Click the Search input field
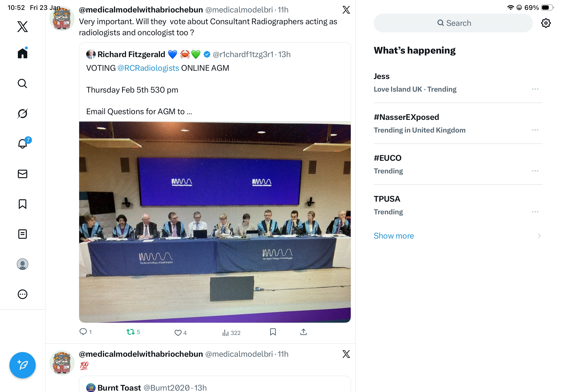Image resolution: width=561 pixels, height=392 pixels. coord(453,23)
